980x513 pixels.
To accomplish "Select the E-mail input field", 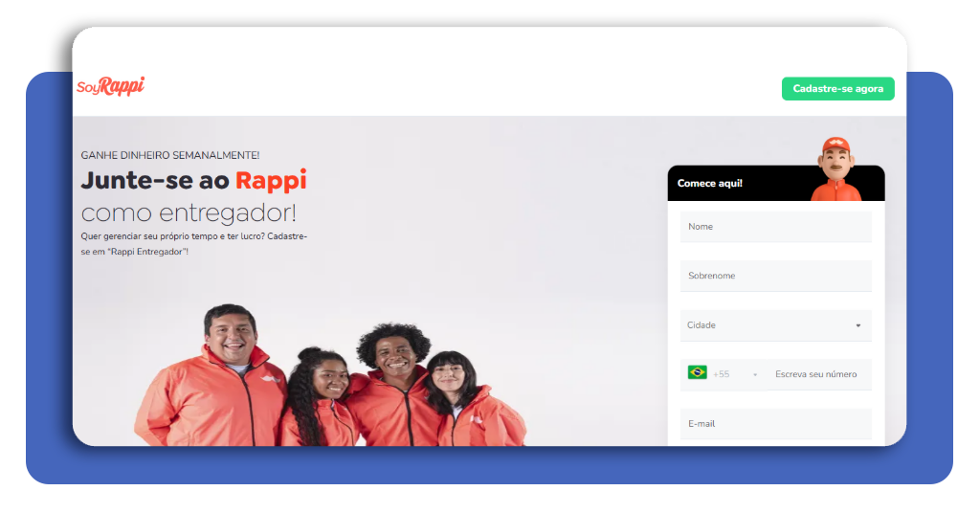I will coord(775,423).
